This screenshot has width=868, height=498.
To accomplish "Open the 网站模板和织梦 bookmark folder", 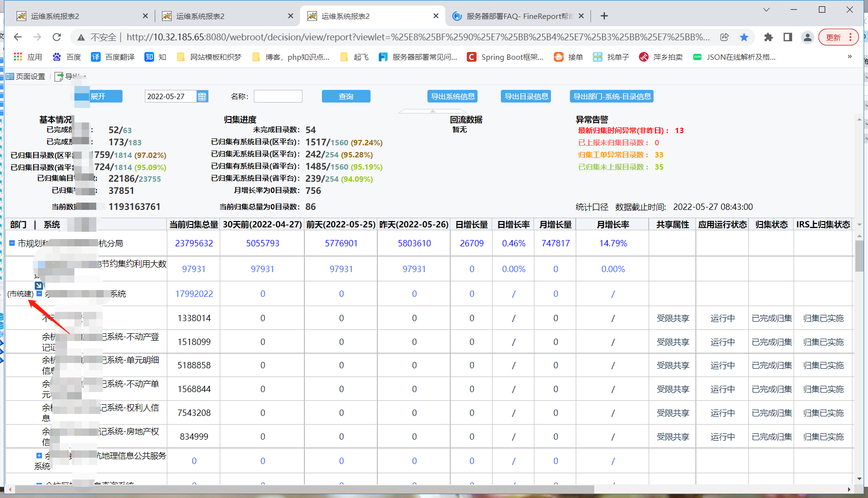I will coord(209,57).
